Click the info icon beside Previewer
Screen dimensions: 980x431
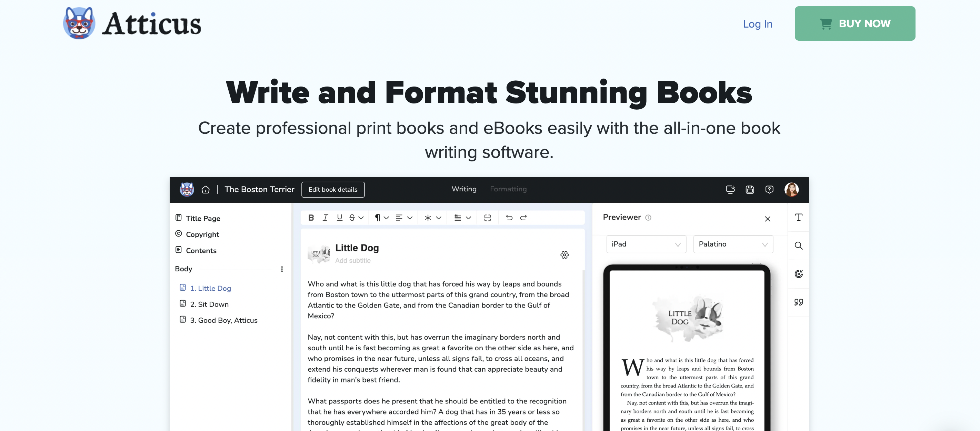(648, 218)
